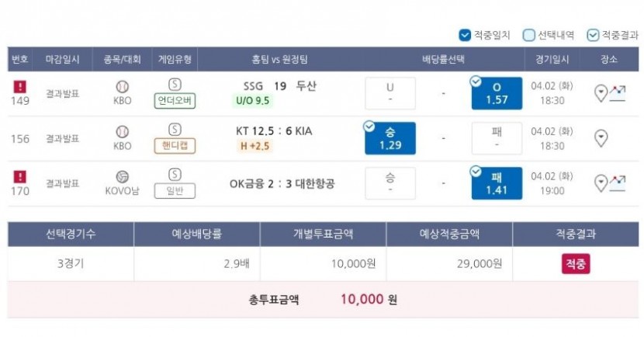Click the red 적중 result badge
Viewport: 644px width, 337px height.
(x=576, y=264)
